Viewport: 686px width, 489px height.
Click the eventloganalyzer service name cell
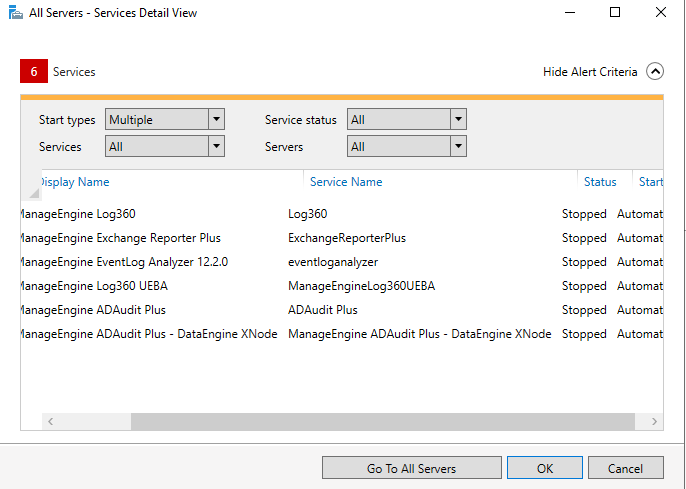click(333, 262)
